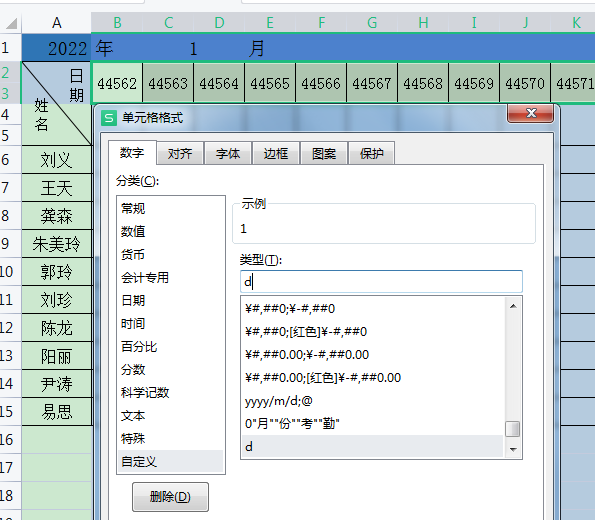Image resolution: width=595 pixels, height=520 pixels.
Task: Click cell with 44565
Action: [x=270, y=83]
